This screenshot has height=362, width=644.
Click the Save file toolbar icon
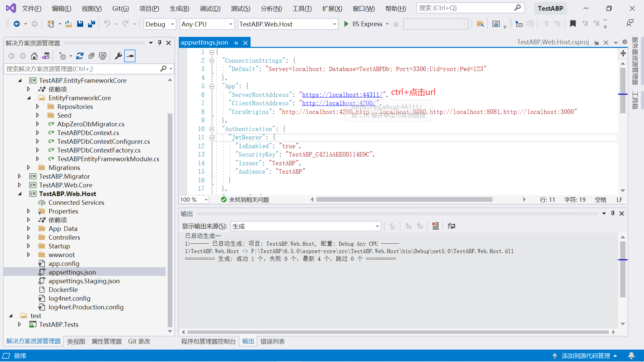click(80, 24)
